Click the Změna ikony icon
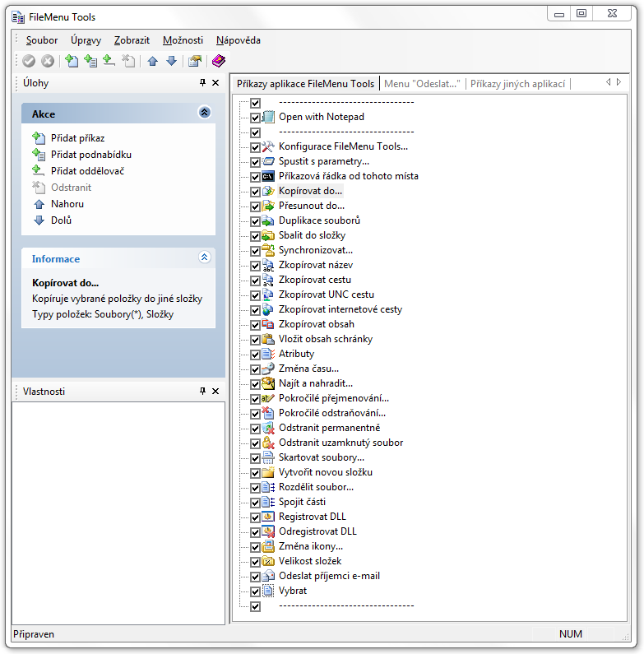Viewport: 644px width, 654px height. coord(268,546)
